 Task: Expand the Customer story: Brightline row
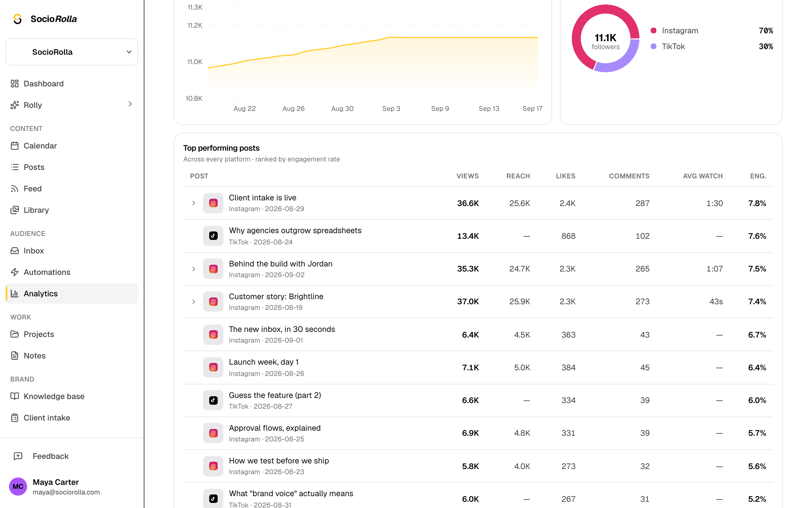pyautogui.click(x=194, y=302)
